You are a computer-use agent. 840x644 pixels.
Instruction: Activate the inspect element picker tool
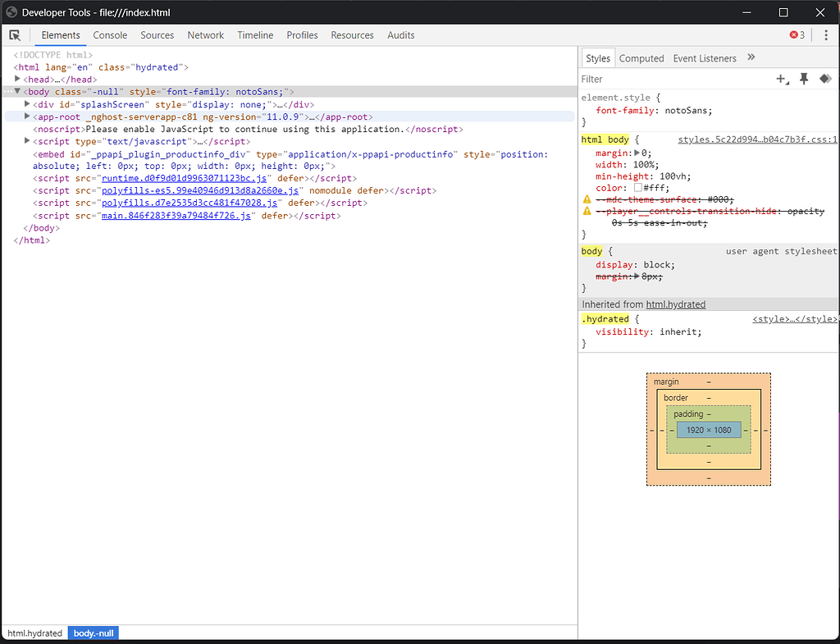point(15,35)
